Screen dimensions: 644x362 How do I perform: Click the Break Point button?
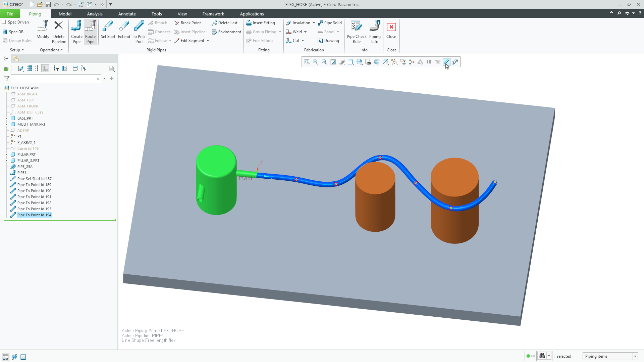coord(187,23)
